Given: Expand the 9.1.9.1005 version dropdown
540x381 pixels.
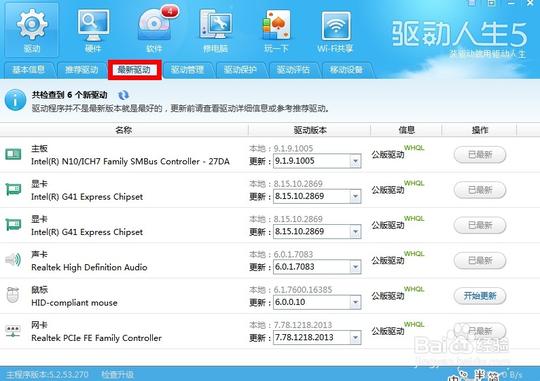Looking at the screenshot, I should tap(355, 161).
